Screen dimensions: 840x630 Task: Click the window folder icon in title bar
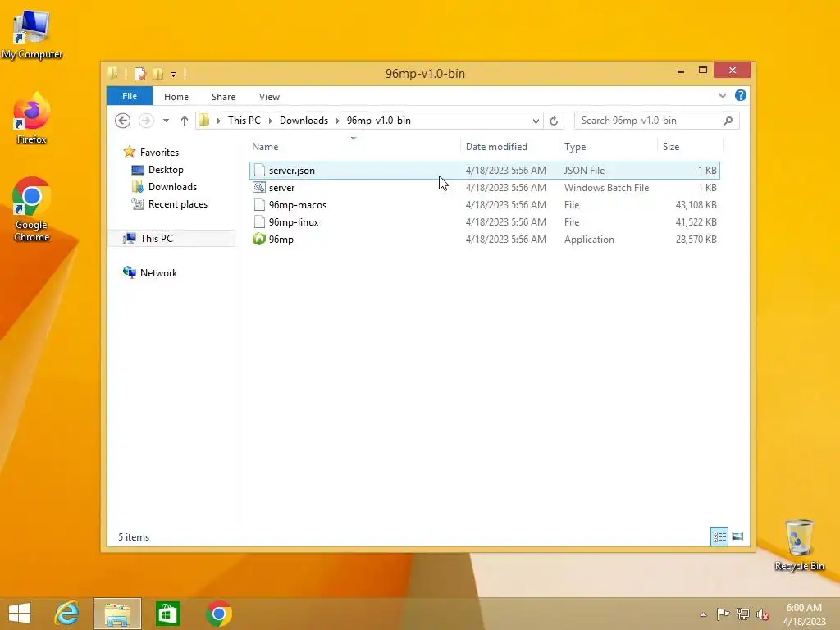pos(113,73)
